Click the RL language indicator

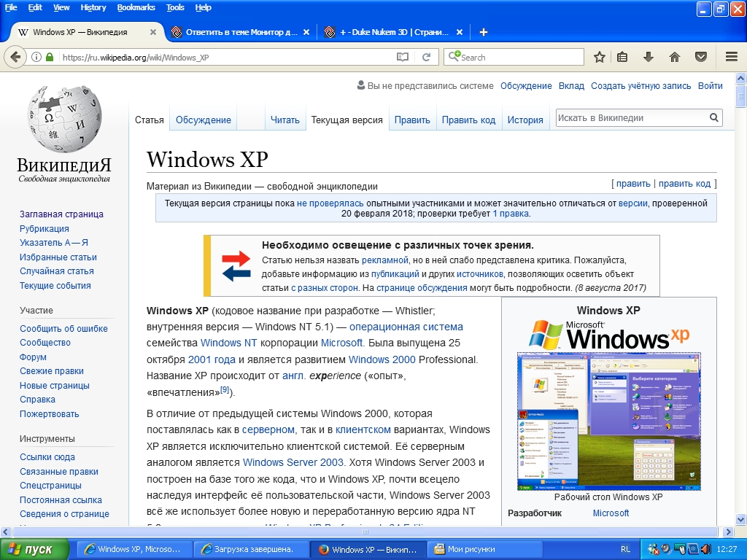tap(625, 549)
